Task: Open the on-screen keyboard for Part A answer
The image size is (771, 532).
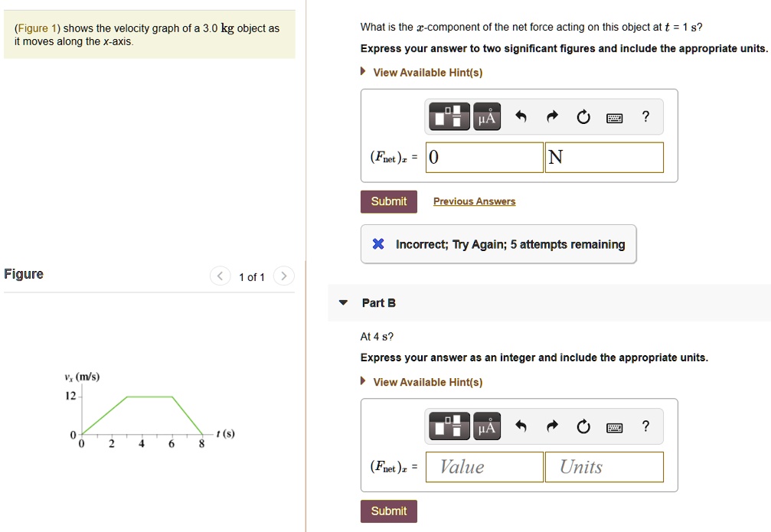Action: click(615, 116)
